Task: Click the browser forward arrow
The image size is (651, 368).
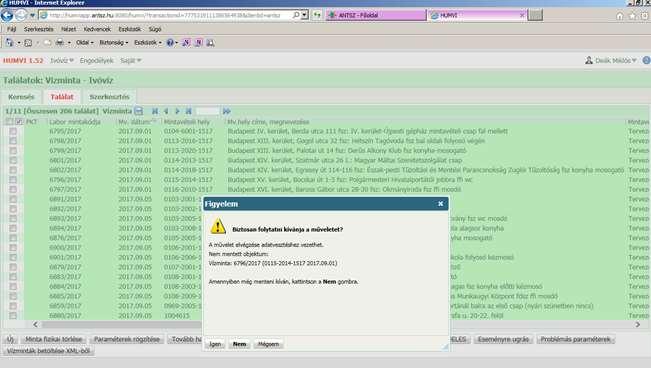Action: pos(21,15)
